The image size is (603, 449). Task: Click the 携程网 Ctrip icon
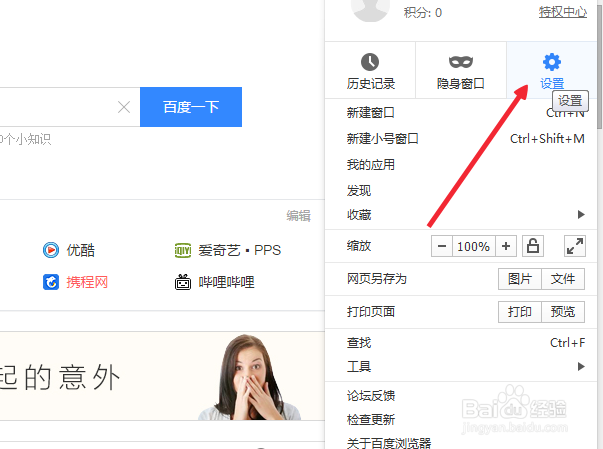[x=51, y=282]
